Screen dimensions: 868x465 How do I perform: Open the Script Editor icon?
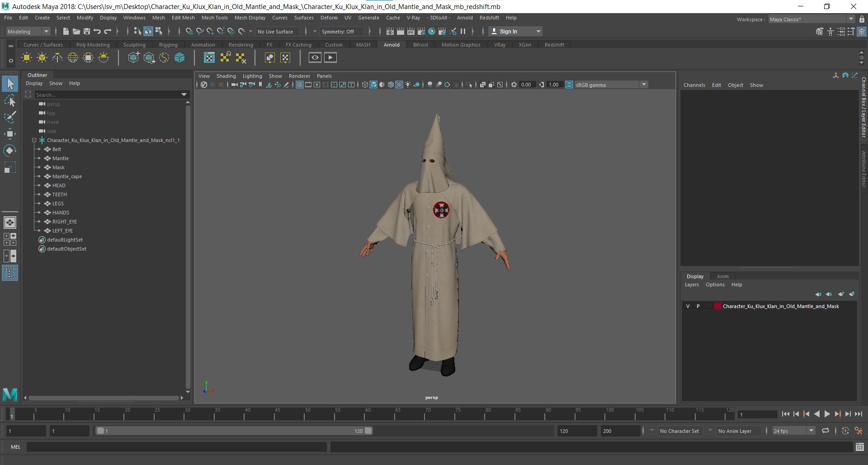point(860,447)
